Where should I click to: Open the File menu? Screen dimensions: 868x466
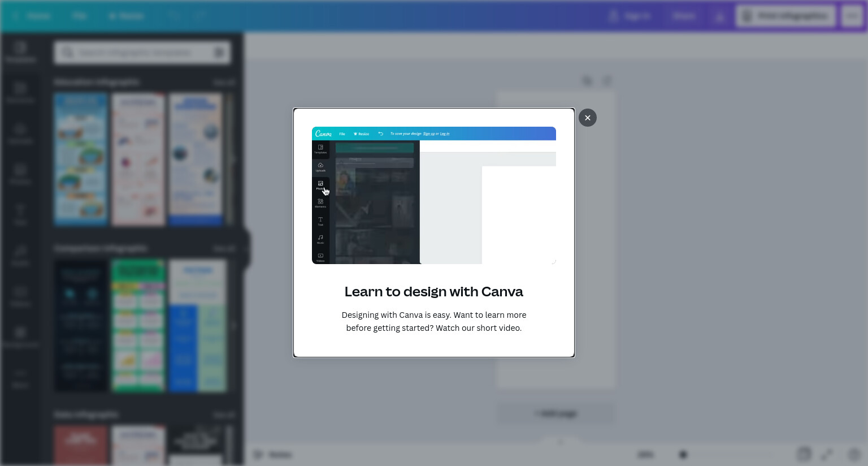point(79,16)
